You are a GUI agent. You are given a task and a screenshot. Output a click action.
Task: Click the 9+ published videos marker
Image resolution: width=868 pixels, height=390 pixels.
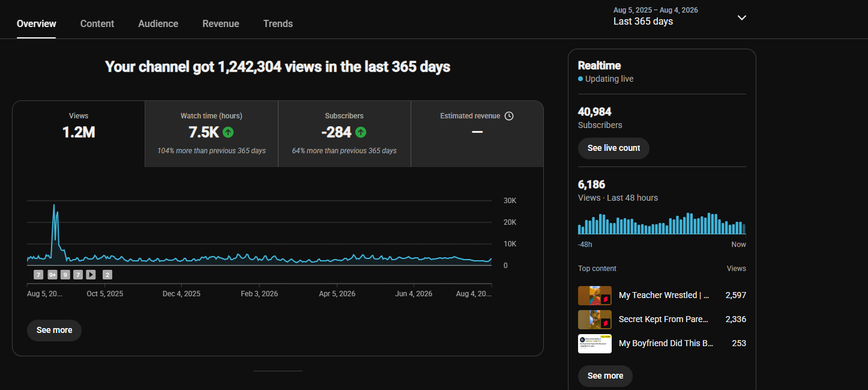52,275
